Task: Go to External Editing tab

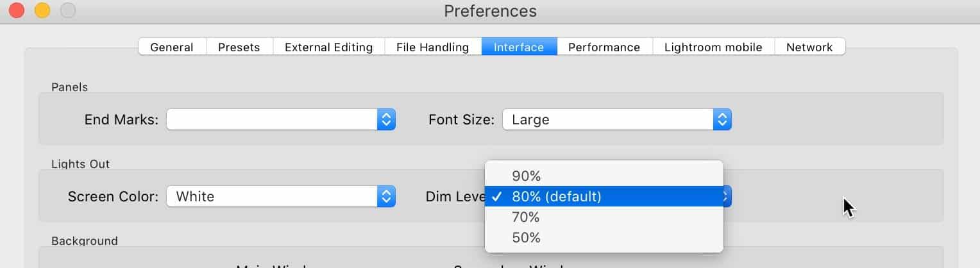Action: 328,47
